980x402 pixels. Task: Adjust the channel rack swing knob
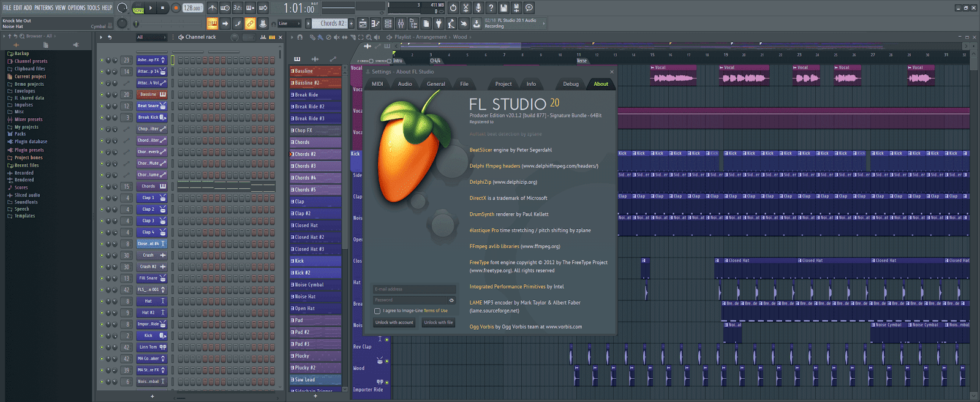click(x=235, y=37)
